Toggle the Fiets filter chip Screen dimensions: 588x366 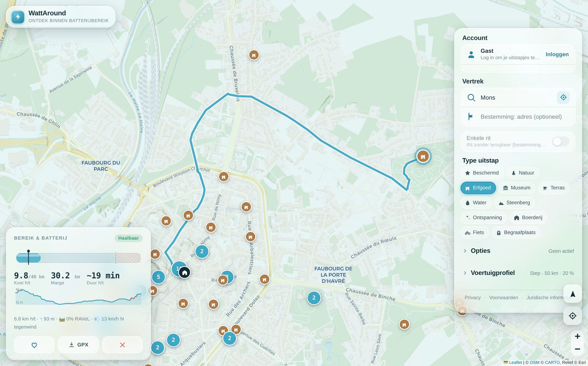coord(475,232)
